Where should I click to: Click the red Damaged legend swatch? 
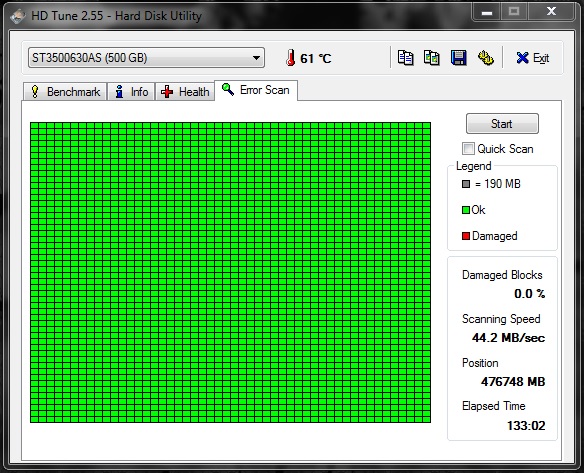click(466, 236)
